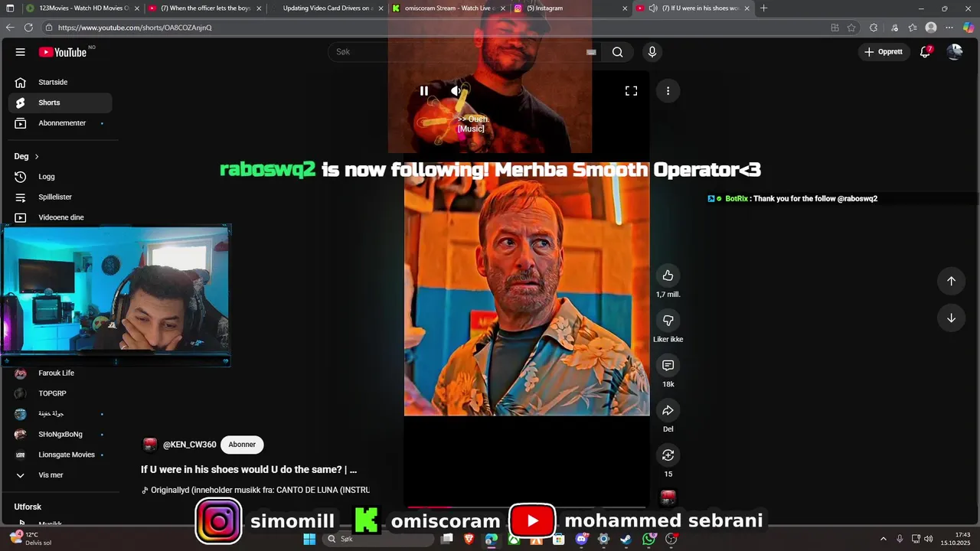Open taskbar volume control

929,539
